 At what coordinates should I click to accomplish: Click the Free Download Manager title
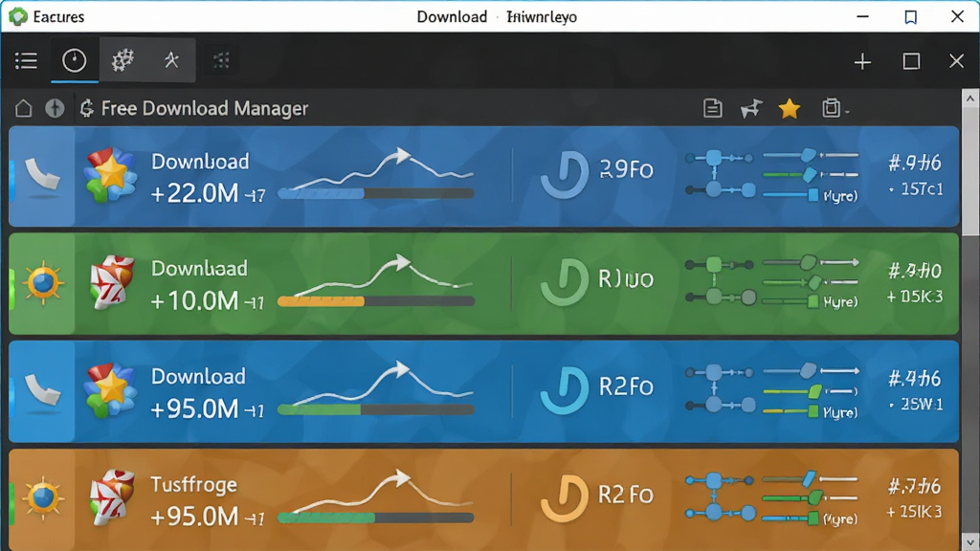(205, 109)
